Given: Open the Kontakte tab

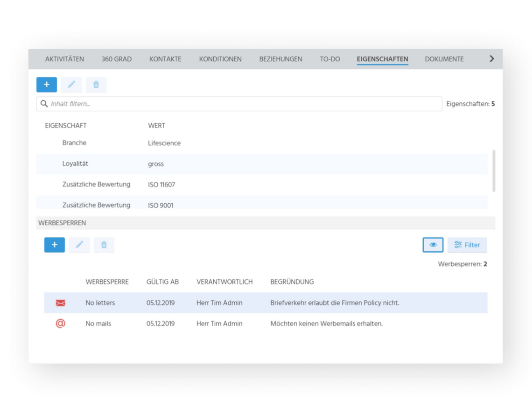Looking at the screenshot, I should [165, 59].
